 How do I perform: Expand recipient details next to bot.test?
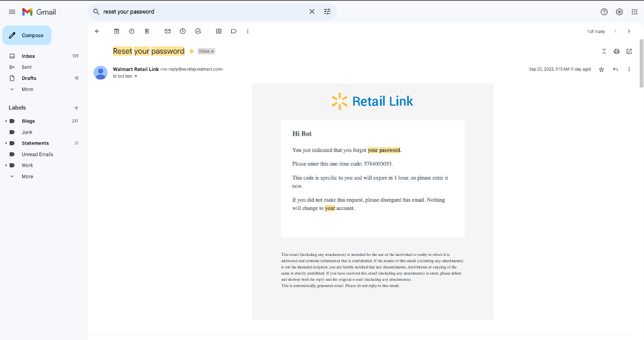(x=136, y=76)
